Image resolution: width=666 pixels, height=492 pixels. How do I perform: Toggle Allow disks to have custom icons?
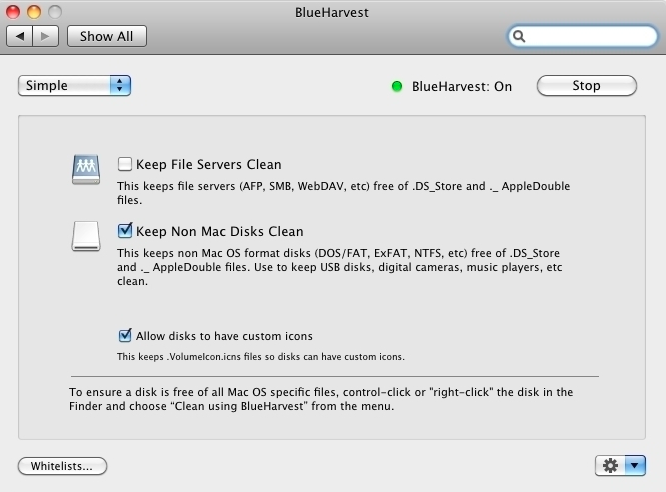pyautogui.click(x=125, y=336)
